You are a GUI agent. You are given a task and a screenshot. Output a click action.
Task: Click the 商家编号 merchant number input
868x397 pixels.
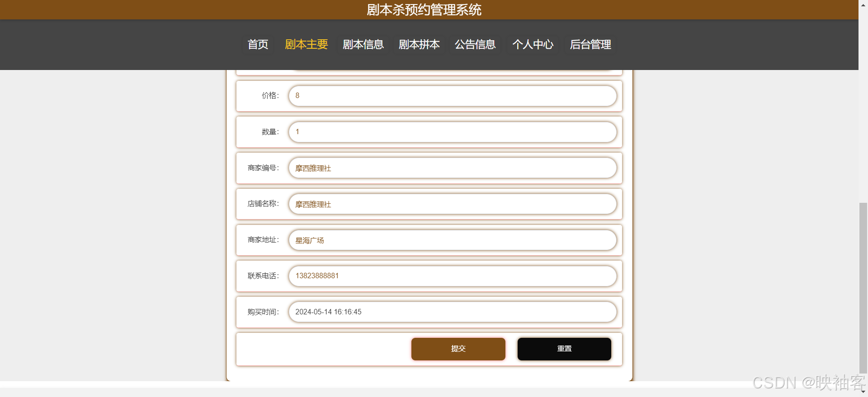[453, 168]
